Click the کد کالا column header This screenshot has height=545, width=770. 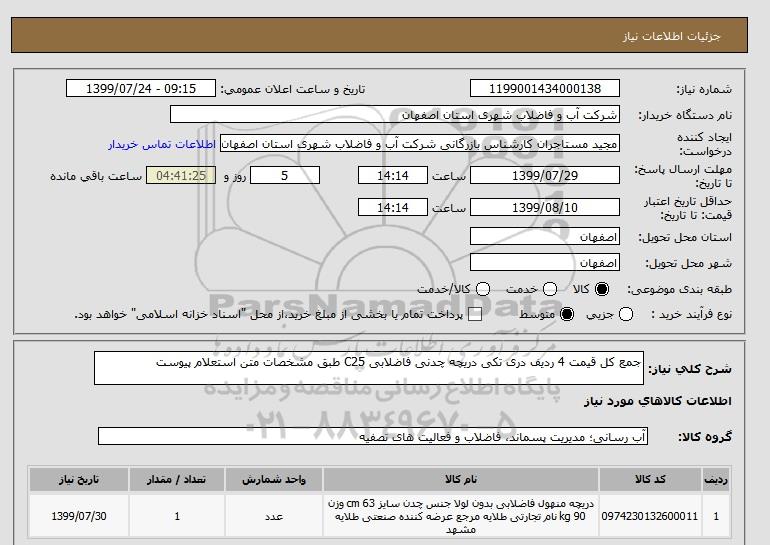pyautogui.click(x=650, y=479)
